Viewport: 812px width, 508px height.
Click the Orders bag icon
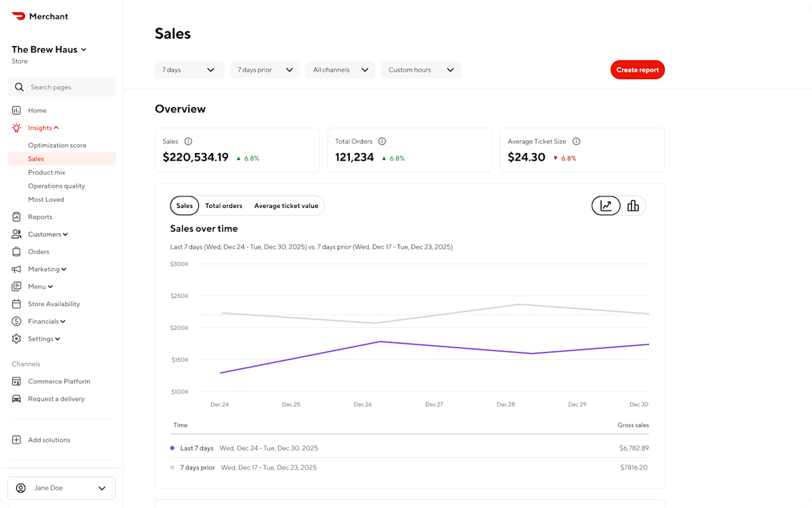(16, 251)
